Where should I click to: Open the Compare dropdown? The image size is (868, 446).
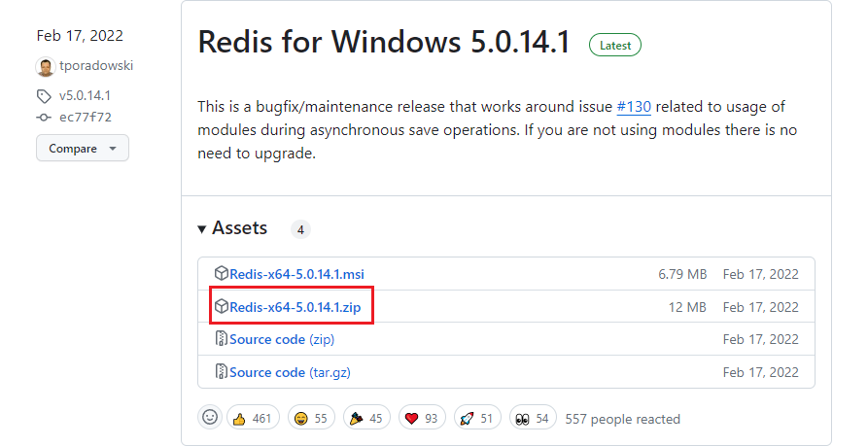[83, 149]
